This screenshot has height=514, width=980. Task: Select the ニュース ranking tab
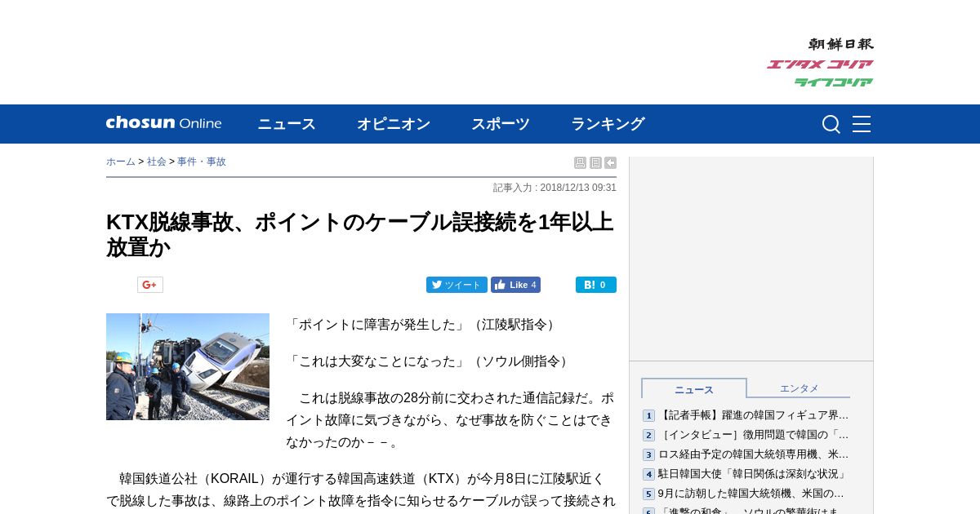tap(694, 389)
